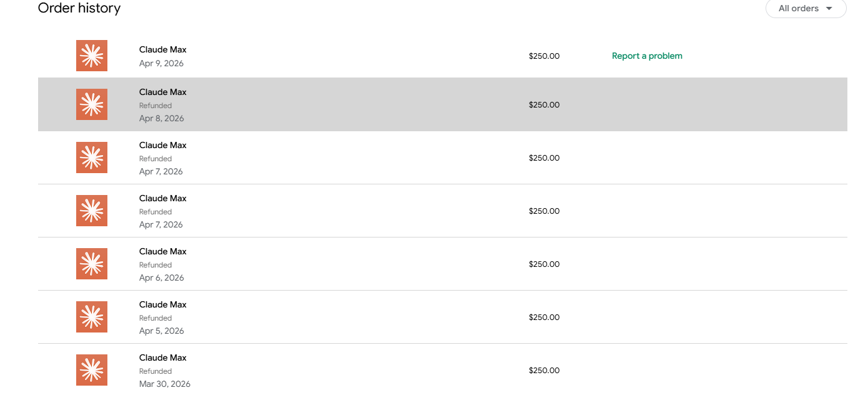868x395 pixels.
Task: Click the Apr 9, 2026 date text
Action: click(x=161, y=63)
